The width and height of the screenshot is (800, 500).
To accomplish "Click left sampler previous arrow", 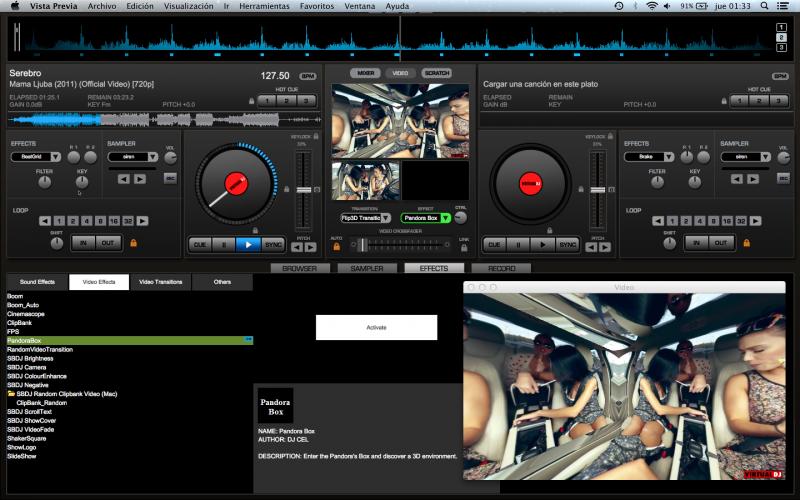I will [x=123, y=179].
